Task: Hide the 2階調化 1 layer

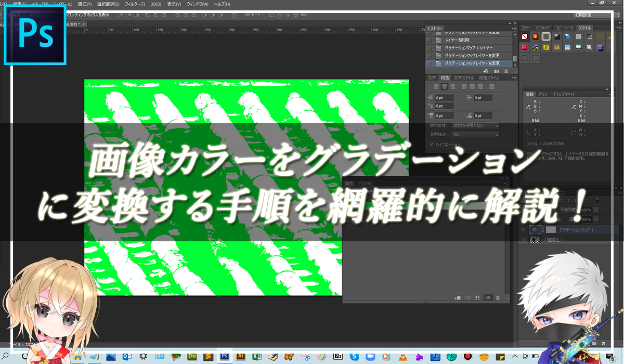Action: [524, 239]
